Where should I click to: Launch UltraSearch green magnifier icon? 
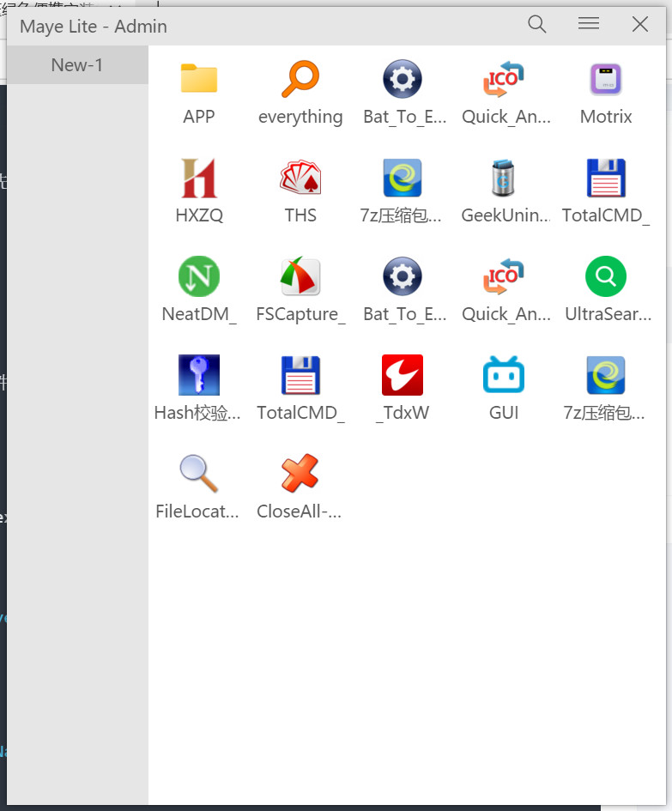tap(606, 276)
